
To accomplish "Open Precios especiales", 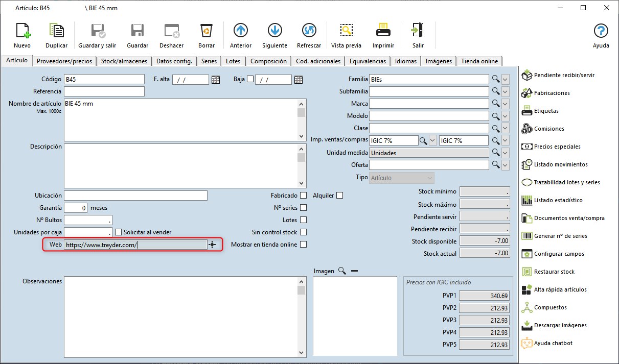I will click(x=551, y=147).
